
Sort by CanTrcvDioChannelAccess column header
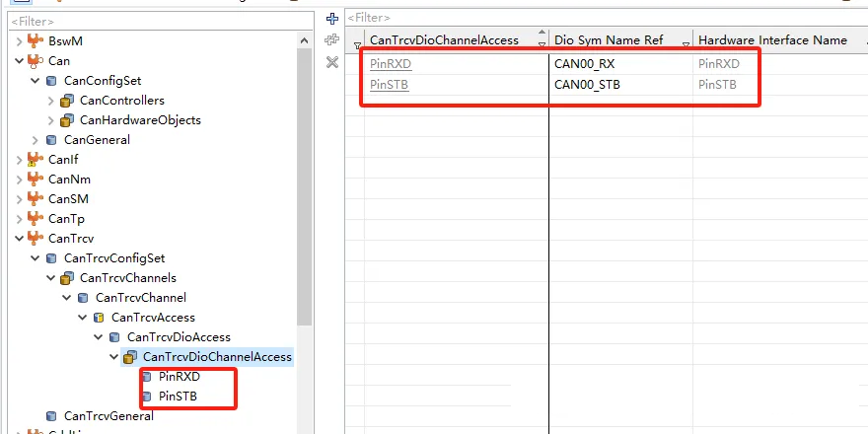pos(444,39)
